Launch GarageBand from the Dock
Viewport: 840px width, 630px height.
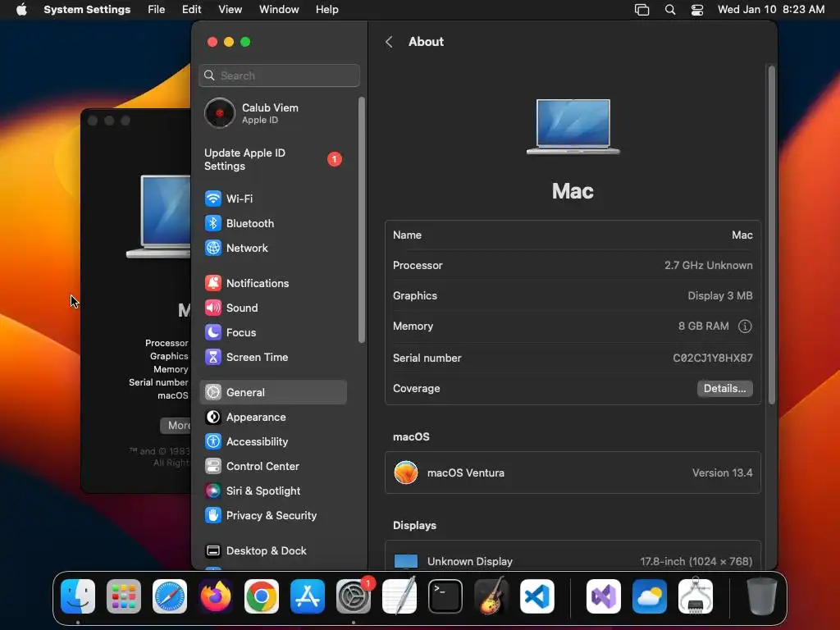491,596
